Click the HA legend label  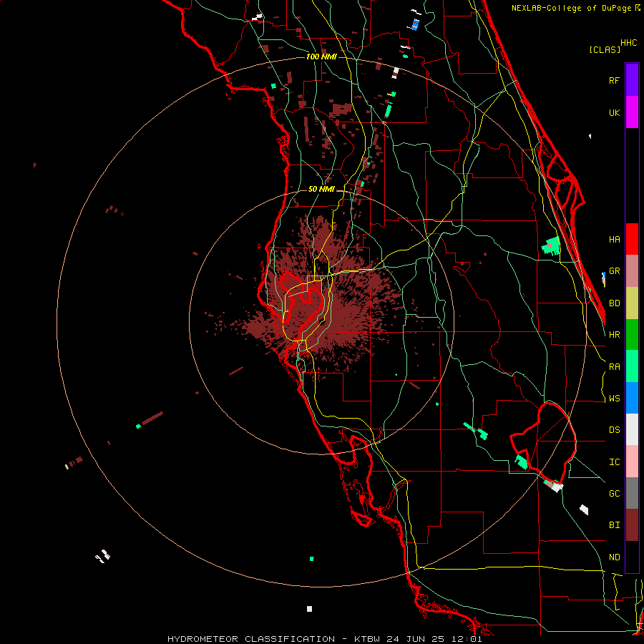[614, 240]
